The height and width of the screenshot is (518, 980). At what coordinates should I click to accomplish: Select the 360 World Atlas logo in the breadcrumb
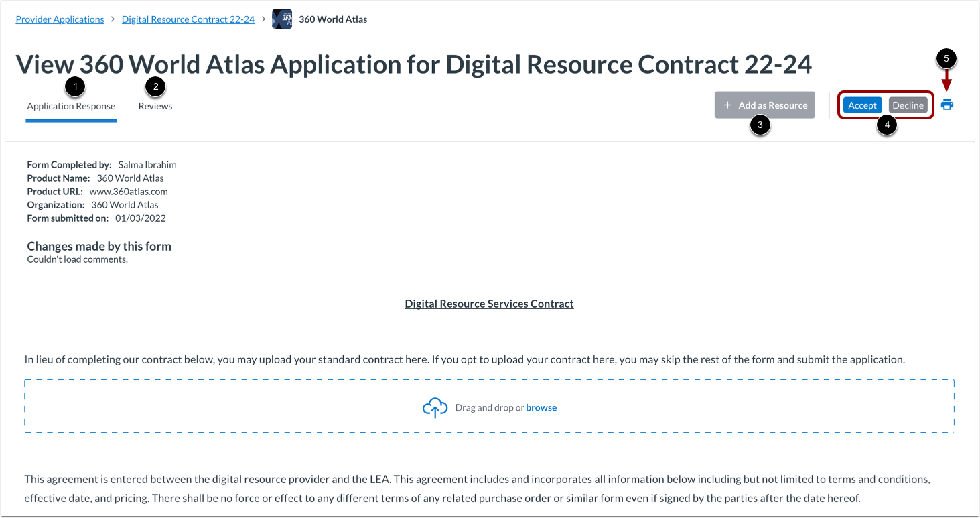281,19
